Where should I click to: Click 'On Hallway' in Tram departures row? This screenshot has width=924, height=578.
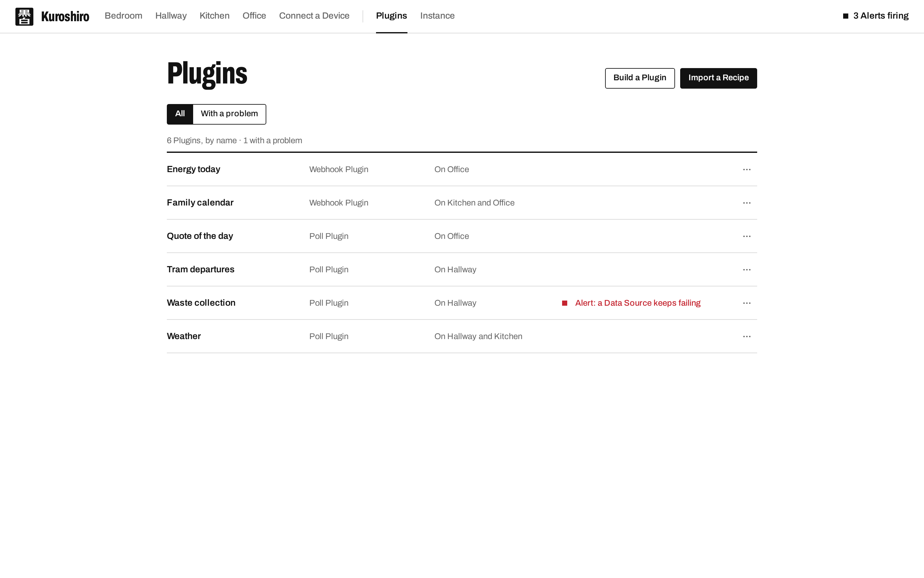tap(455, 269)
